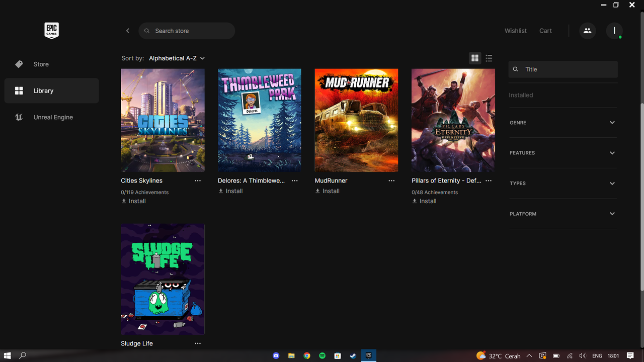Open Spotify from taskbar
Image resolution: width=644 pixels, height=362 pixels.
pyautogui.click(x=322, y=355)
